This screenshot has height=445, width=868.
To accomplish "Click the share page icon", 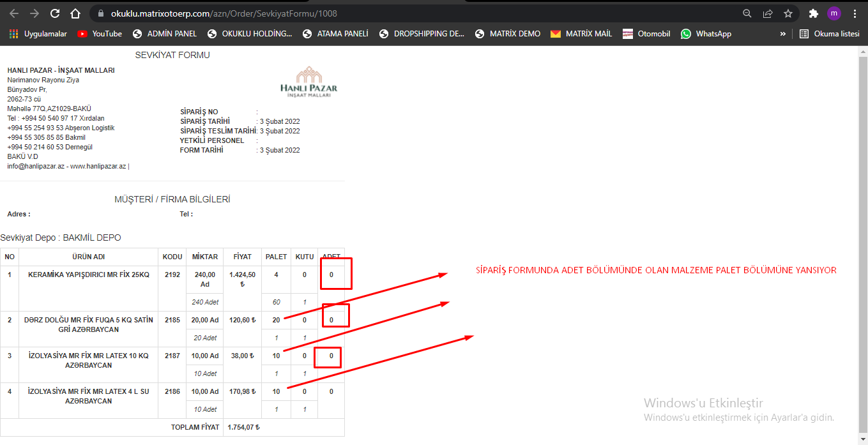I will [x=768, y=13].
